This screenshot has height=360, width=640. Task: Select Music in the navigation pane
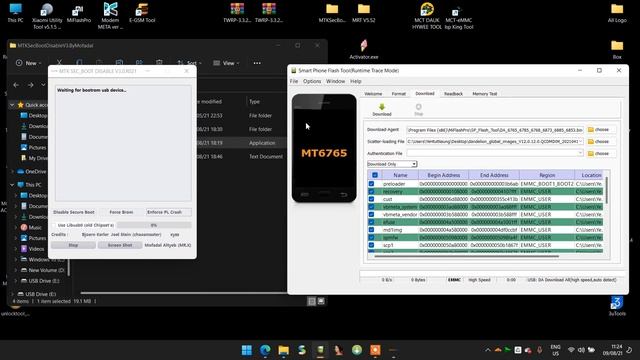tap(31, 227)
